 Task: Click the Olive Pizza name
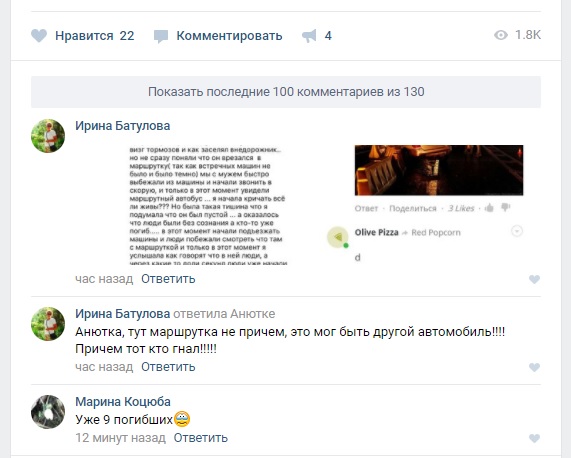pyautogui.click(x=377, y=232)
